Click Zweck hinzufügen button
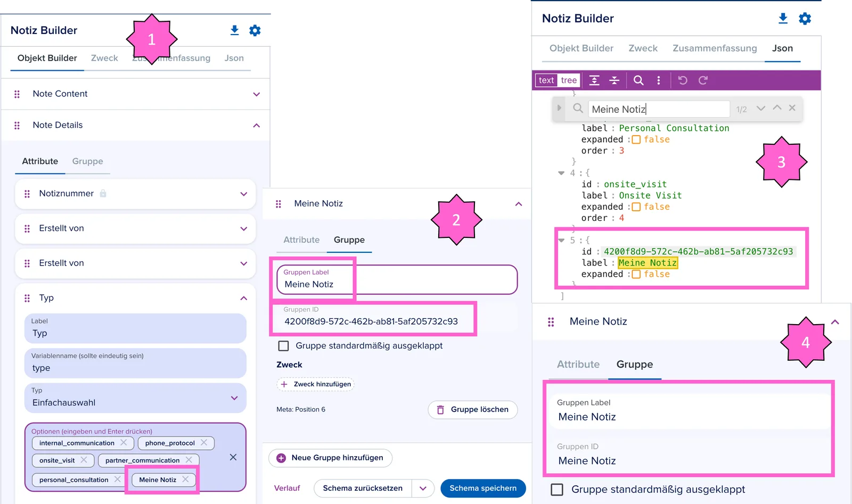 (315, 384)
